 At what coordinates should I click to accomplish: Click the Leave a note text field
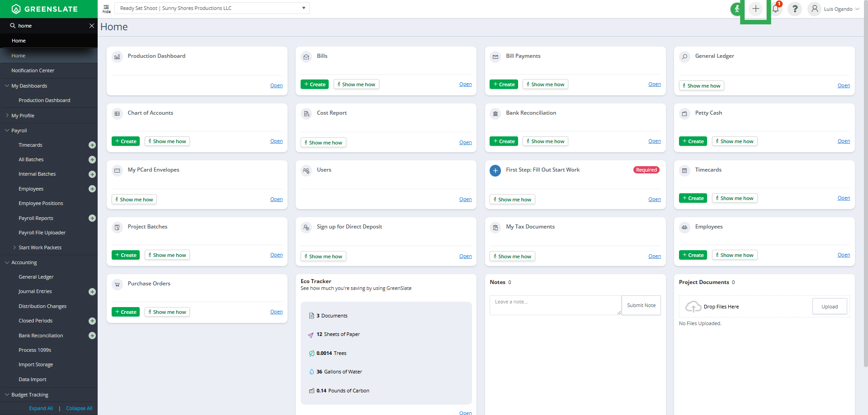pos(555,305)
